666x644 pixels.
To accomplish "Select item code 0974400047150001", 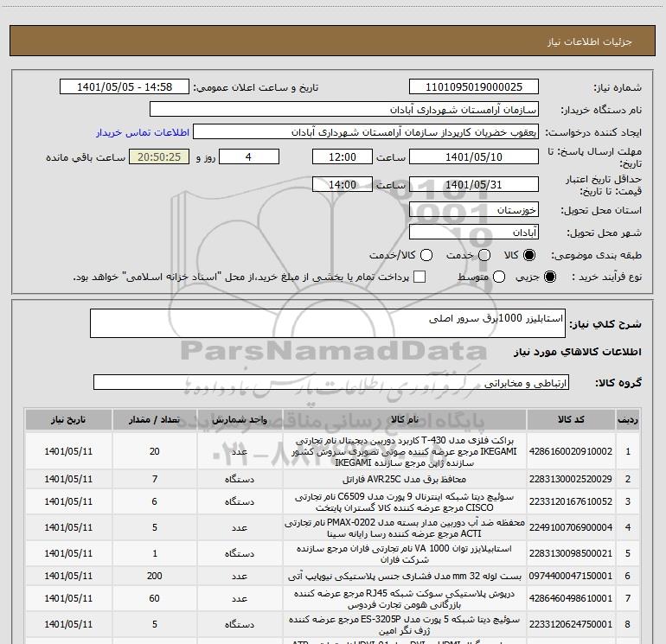I will coord(571,576).
